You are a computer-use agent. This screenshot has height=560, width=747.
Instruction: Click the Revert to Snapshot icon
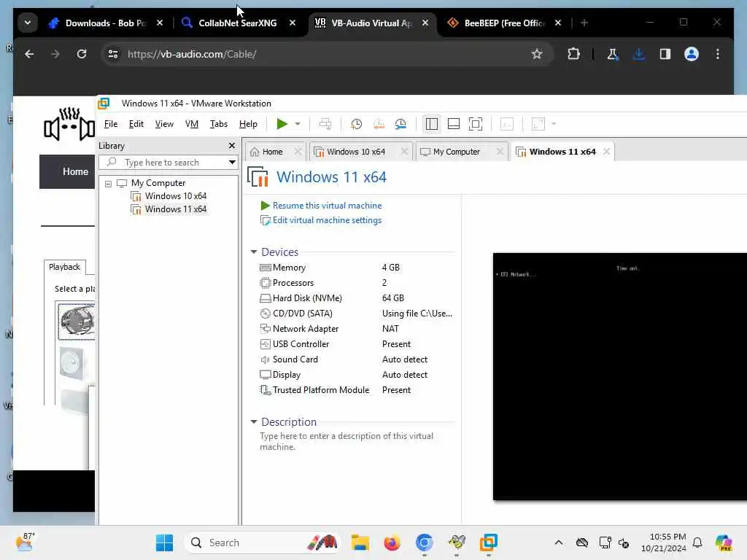[379, 124]
